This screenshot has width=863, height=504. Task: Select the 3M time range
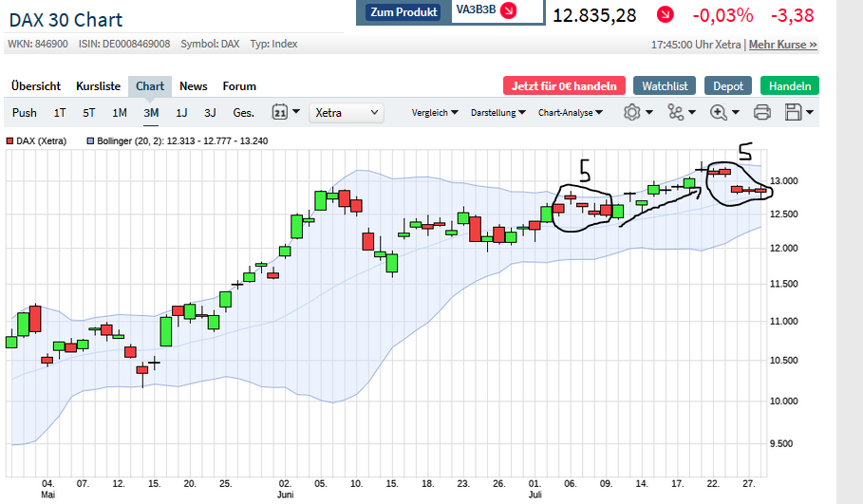151,113
